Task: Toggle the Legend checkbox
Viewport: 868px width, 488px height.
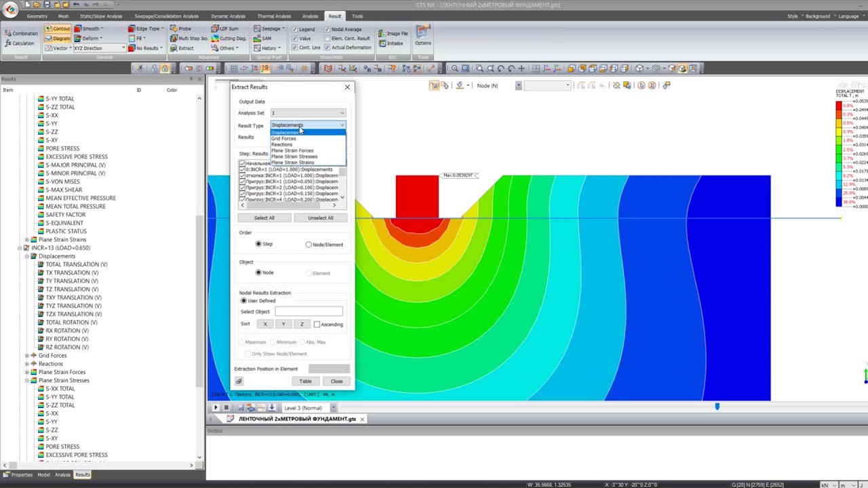Action: tap(294, 29)
